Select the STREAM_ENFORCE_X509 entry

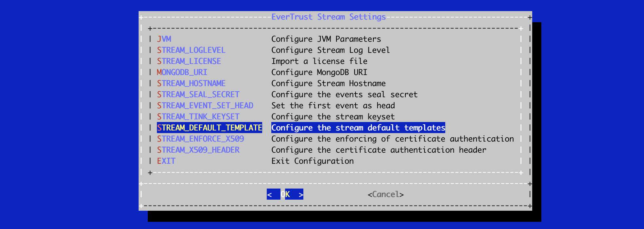200,139
